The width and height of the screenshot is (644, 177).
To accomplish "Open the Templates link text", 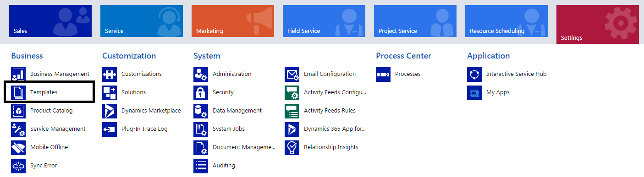I will point(44,92).
